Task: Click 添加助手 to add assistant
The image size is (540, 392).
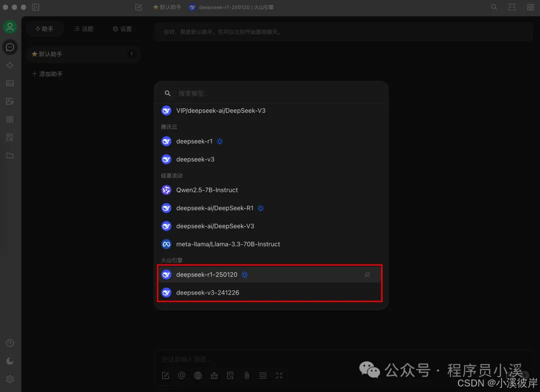Action: (47, 74)
